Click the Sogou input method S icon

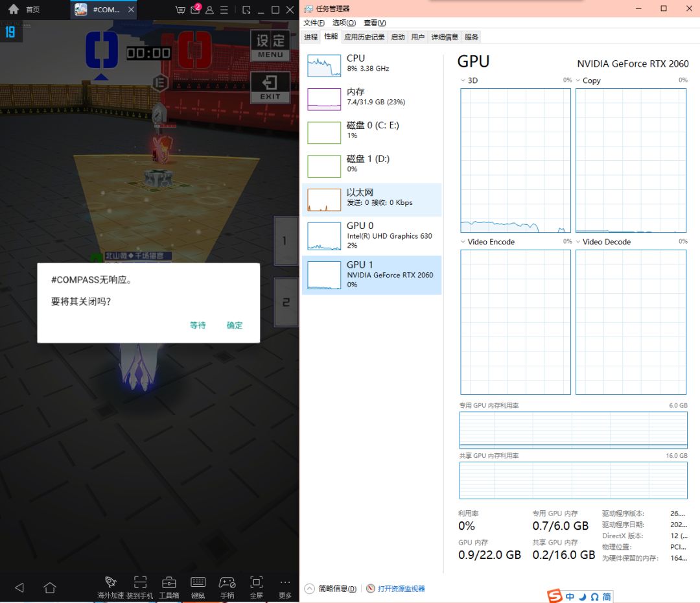pyautogui.click(x=554, y=597)
